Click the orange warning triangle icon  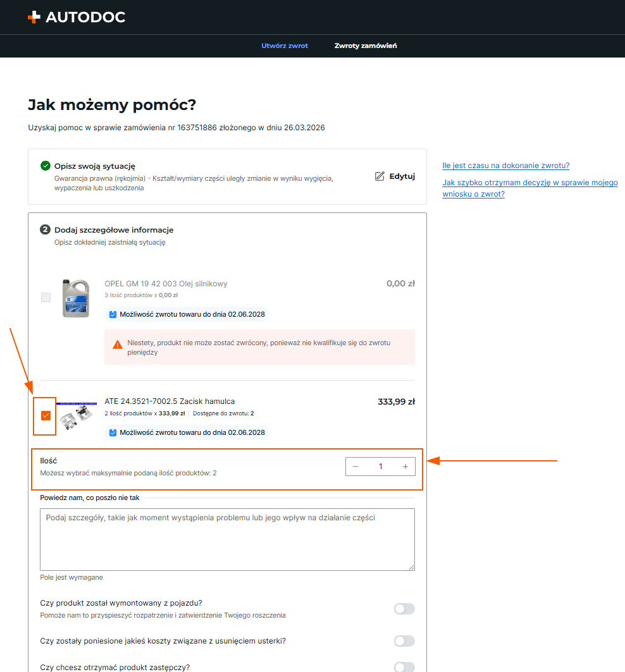117,345
